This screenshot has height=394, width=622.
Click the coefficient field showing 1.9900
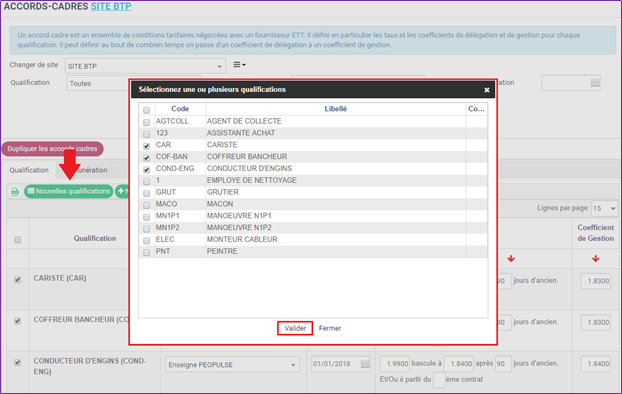click(394, 364)
